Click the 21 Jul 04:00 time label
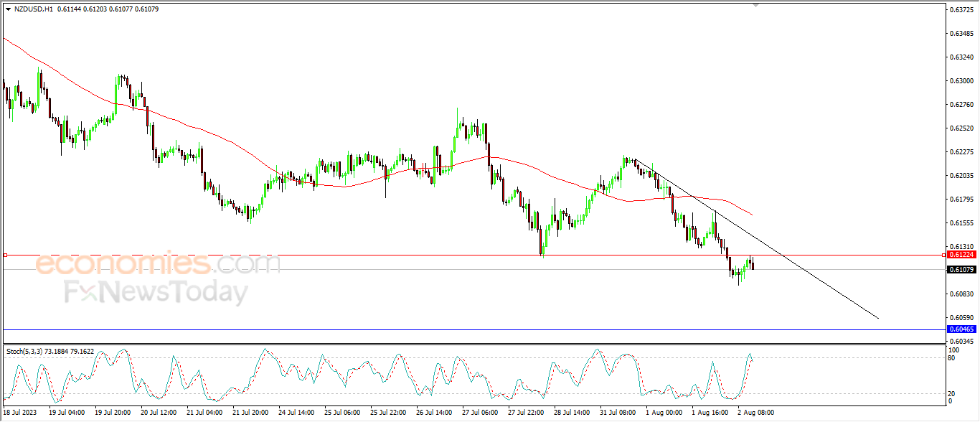Image resolution: width=980 pixels, height=422 pixels. coord(204,413)
